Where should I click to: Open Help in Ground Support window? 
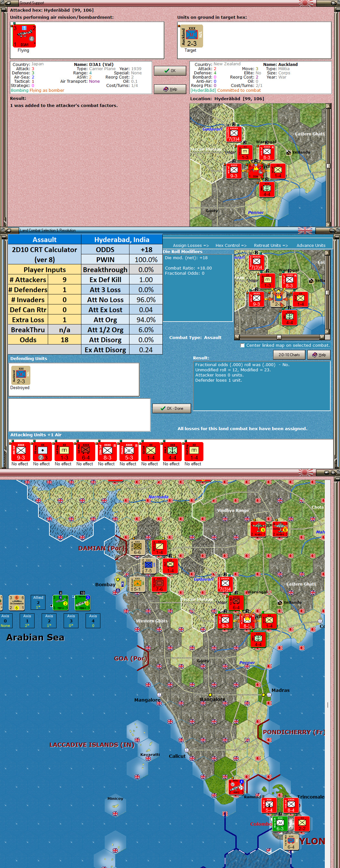[170, 89]
